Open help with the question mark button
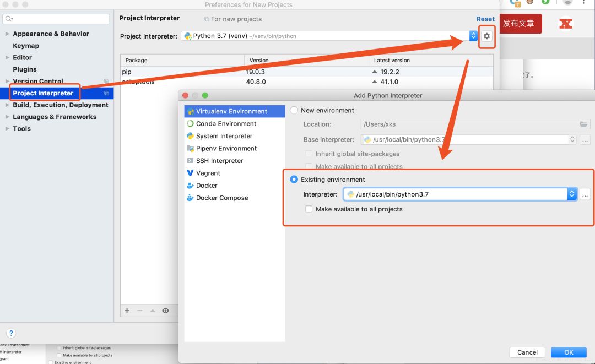The height and width of the screenshot is (364, 595). click(11, 333)
